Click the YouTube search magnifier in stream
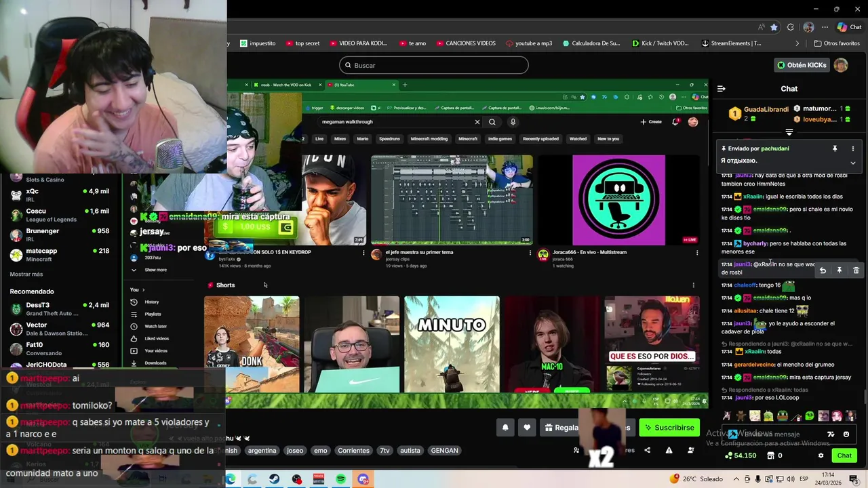The height and width of the screenshot is (488, 868). (x=492, y=122)
